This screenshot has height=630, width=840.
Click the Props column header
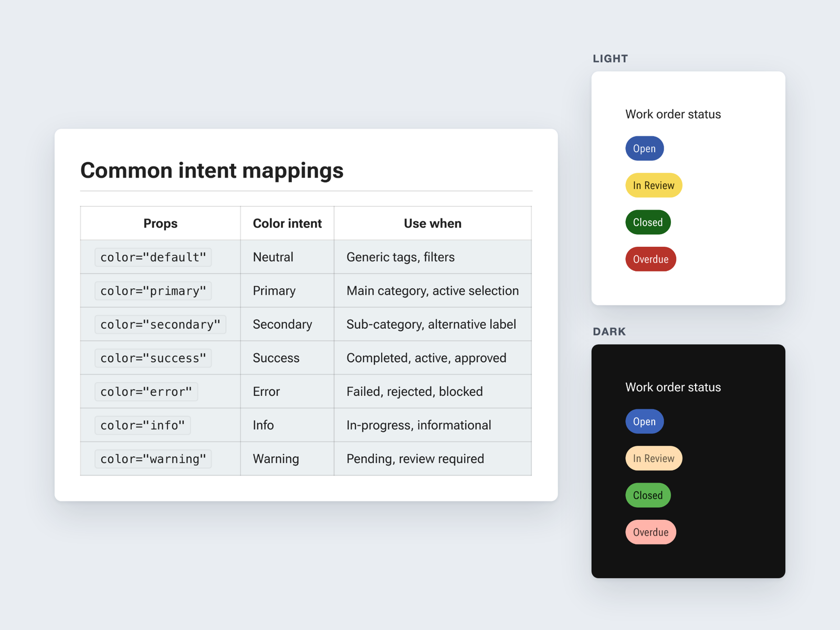click(161, 224)
